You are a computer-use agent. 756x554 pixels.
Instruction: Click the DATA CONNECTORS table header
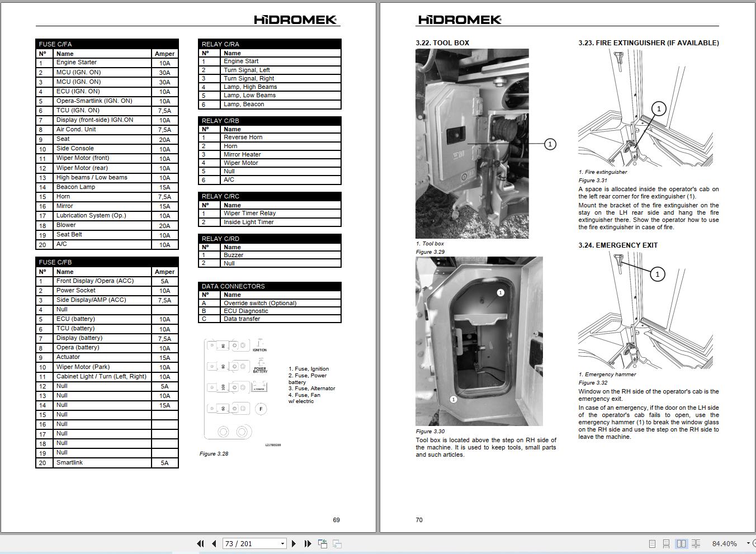coord(270,286)
